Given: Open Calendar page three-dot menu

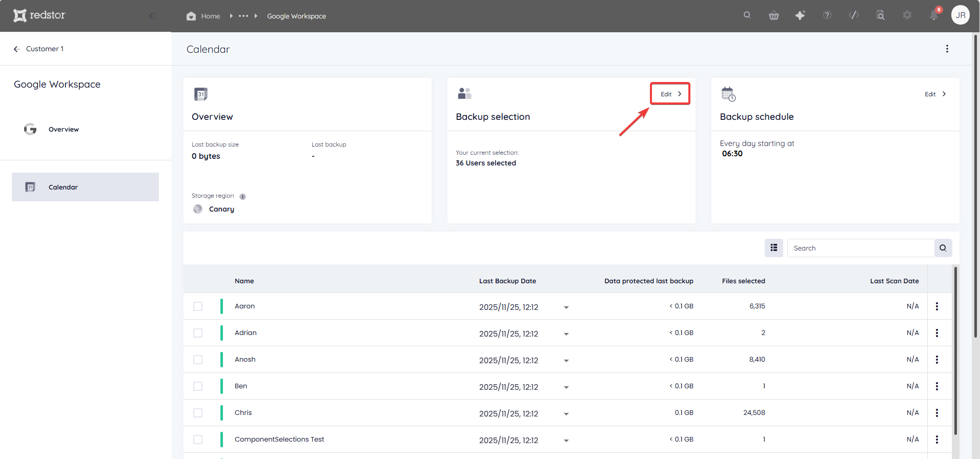Looking at the screenshot, I should [x=947, y=49].
